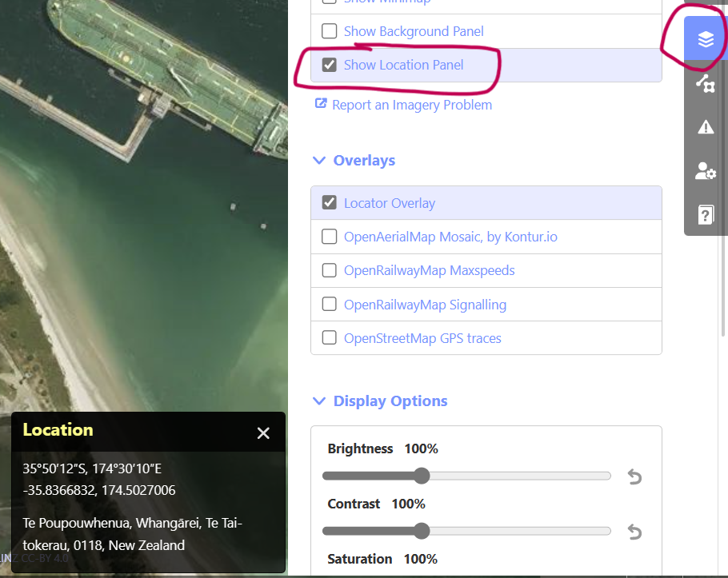Select the coordinates 35°50'12"S, 174°30'10"E text
This screenshot has height=578, width=728.
coord(92,468)
